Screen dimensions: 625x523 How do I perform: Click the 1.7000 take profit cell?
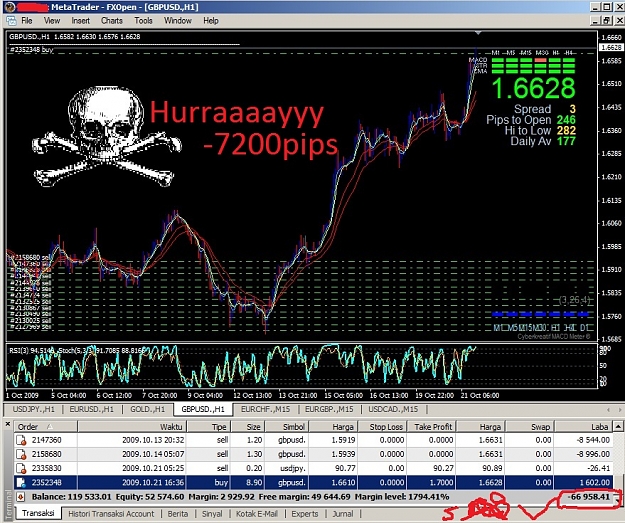441,483
